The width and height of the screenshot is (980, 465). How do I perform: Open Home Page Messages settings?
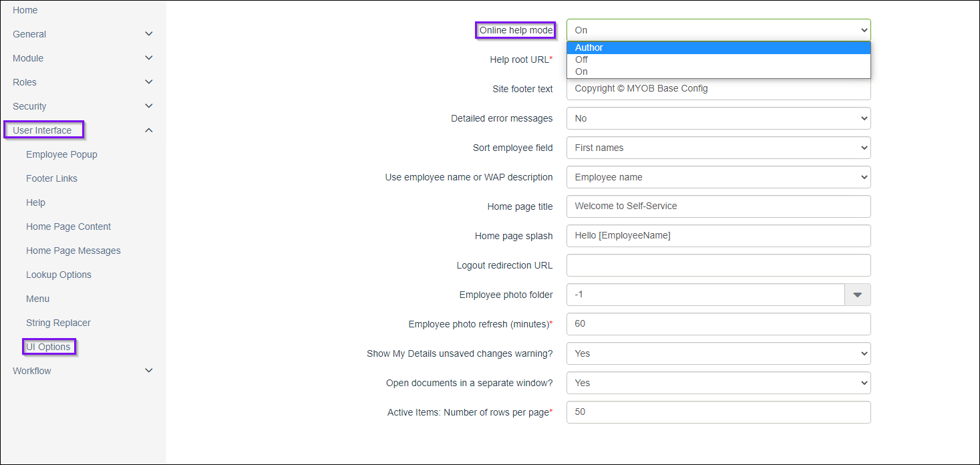click(73, 251)
